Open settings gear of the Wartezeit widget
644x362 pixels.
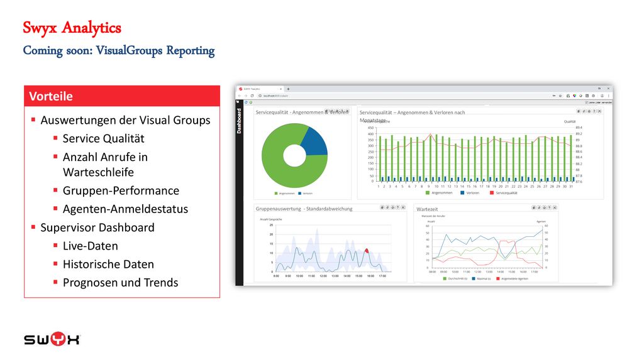point(544,207)
